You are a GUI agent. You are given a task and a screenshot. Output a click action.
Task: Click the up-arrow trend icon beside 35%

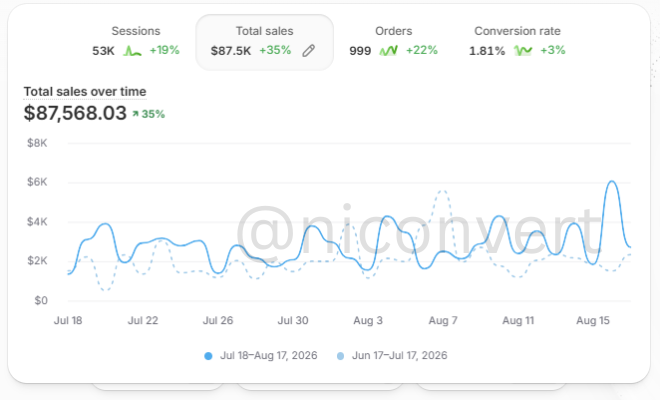tap(136, 114)
